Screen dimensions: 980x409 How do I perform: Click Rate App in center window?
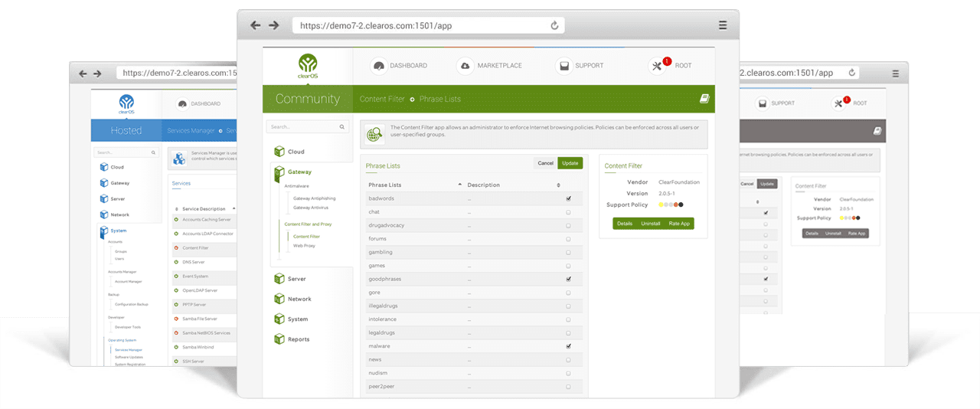(679, 223)
